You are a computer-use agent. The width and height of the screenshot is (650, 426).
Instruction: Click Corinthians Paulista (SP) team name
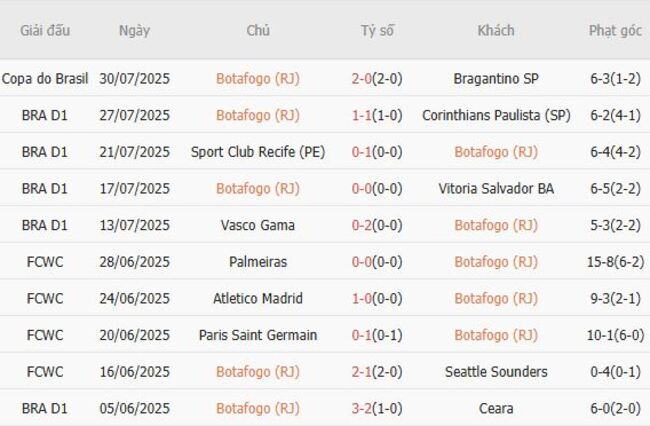496,115
